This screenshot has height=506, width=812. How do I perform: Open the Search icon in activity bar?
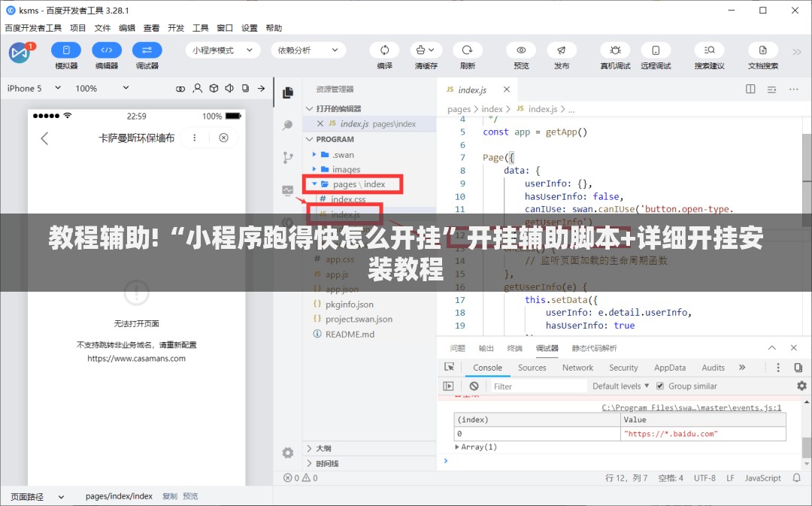point(288,125)
